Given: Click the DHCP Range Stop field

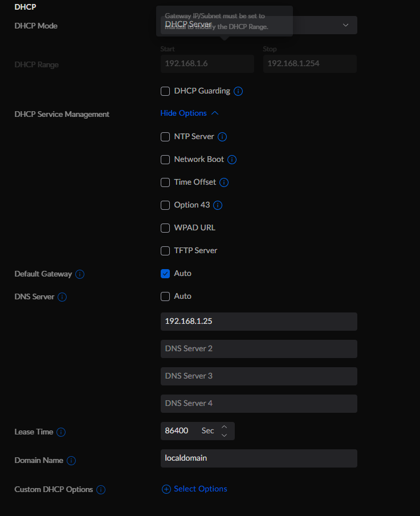Looking at the screenshot, I should pos(310,63).
